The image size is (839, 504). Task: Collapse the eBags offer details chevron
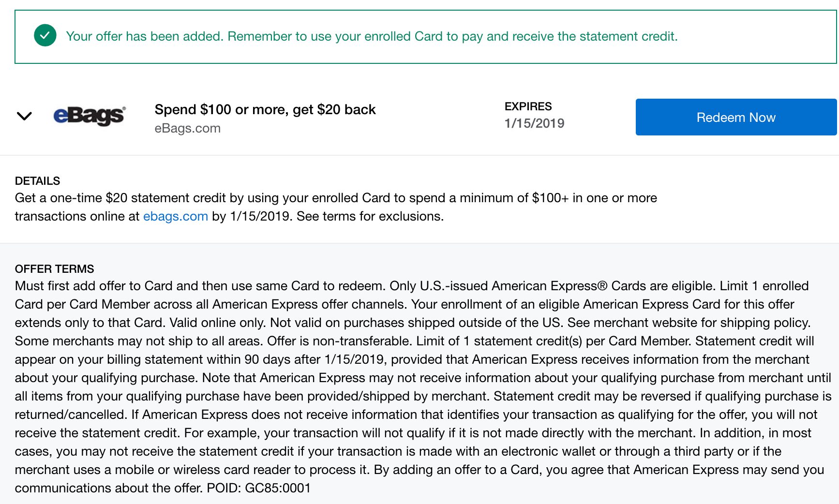(24, 116)
